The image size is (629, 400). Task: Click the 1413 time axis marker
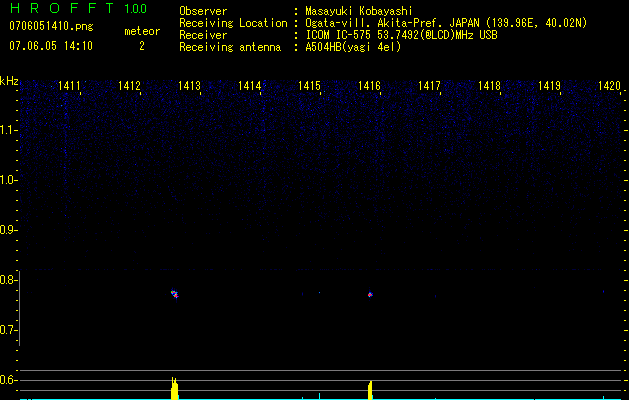(189, 86)
